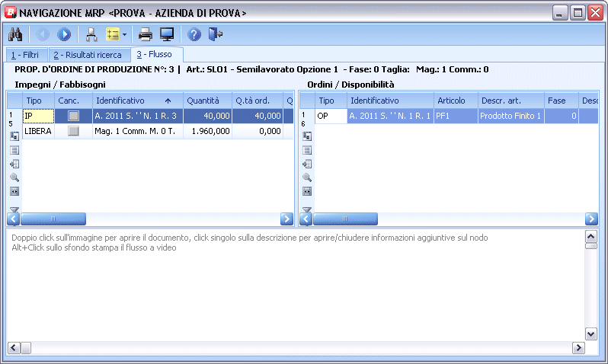Click the yellow expand/collapse list toolbar icon

(113, 34)
